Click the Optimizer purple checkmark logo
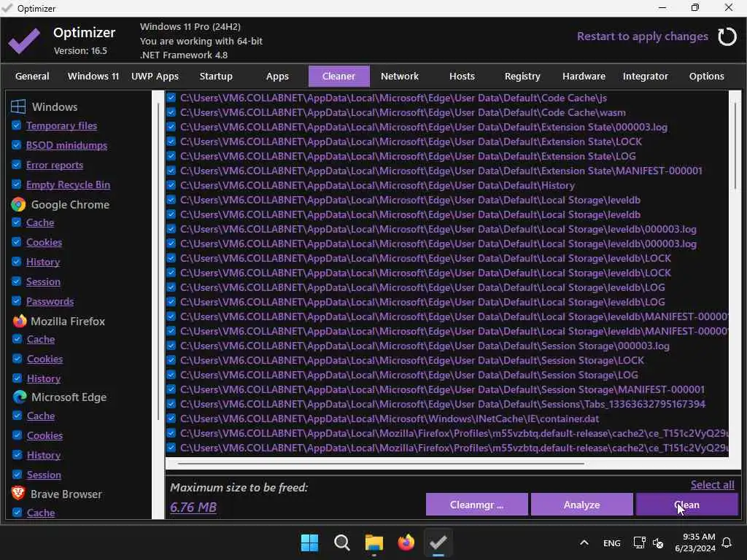Viewport: 747px width, 560px height. click(x=24, y=41)
